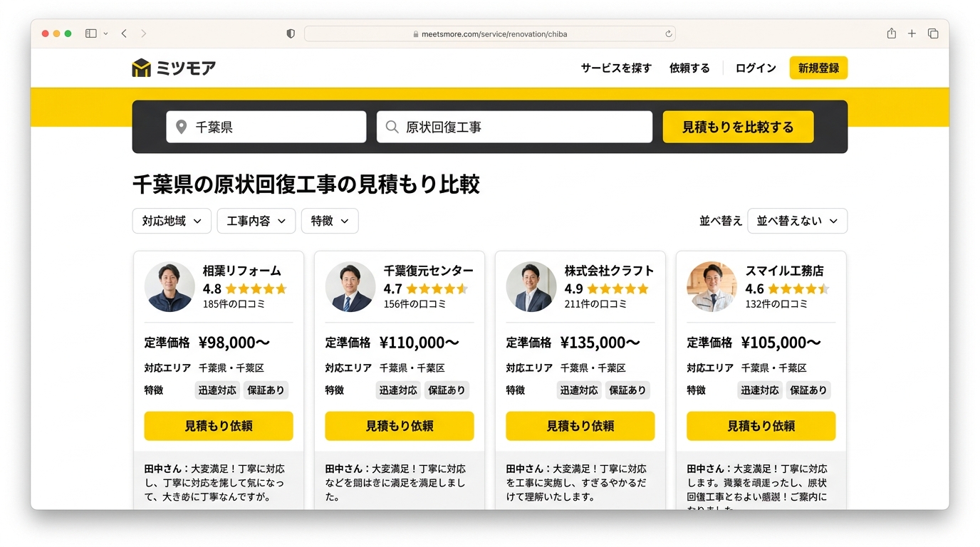Screen dimensions: 980x547
Task: Click 見積もり依頼 on the 千葉復元センター card
Action: click(x=400, y=426)
